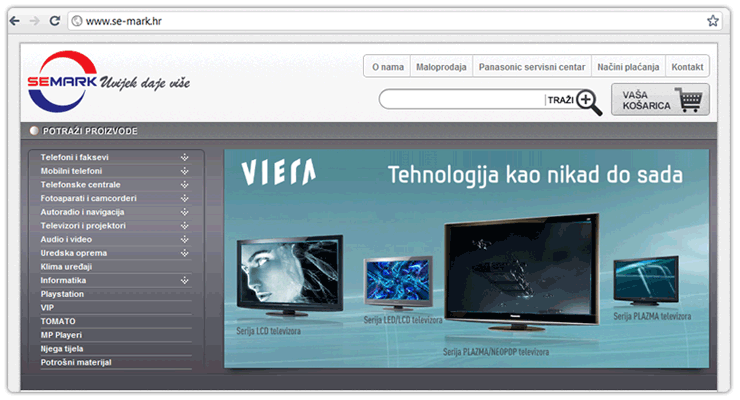Open the Potrošni materijal link
The height and width of the screenshot is (400, 740).
tap(76, 362)
